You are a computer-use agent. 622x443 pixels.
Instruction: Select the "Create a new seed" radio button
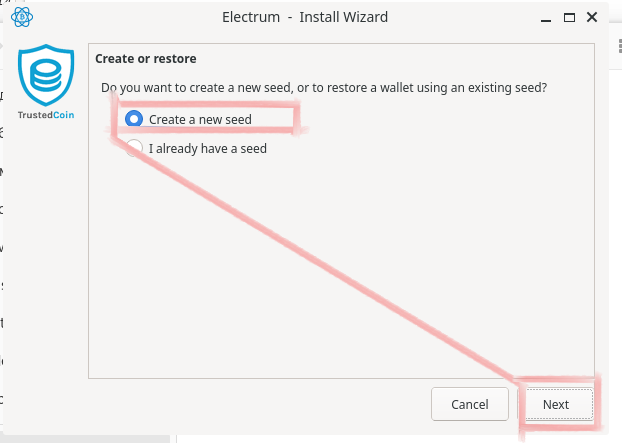pos(134,119)
